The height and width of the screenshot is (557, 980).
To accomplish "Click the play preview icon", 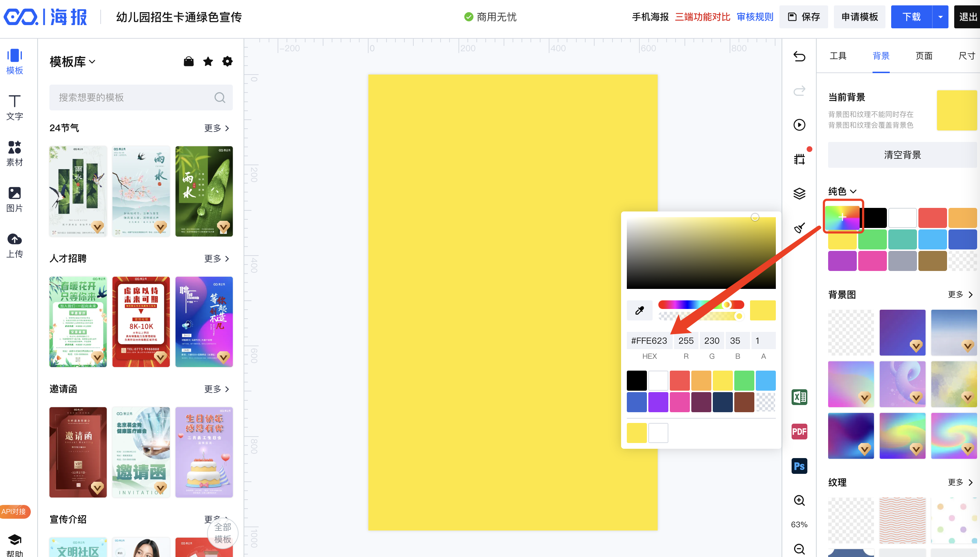I will tap(799, 125).
